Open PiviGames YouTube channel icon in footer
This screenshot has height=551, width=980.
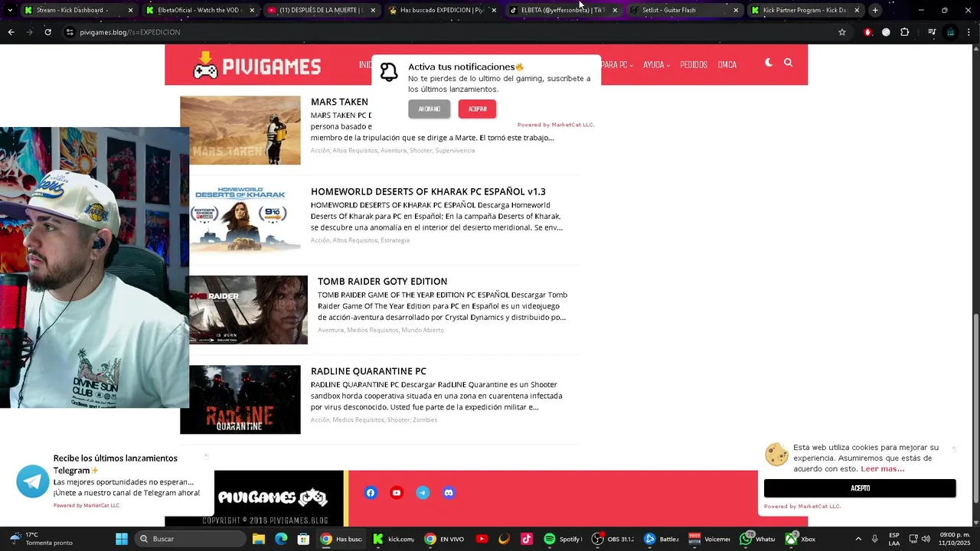point(397,493)
